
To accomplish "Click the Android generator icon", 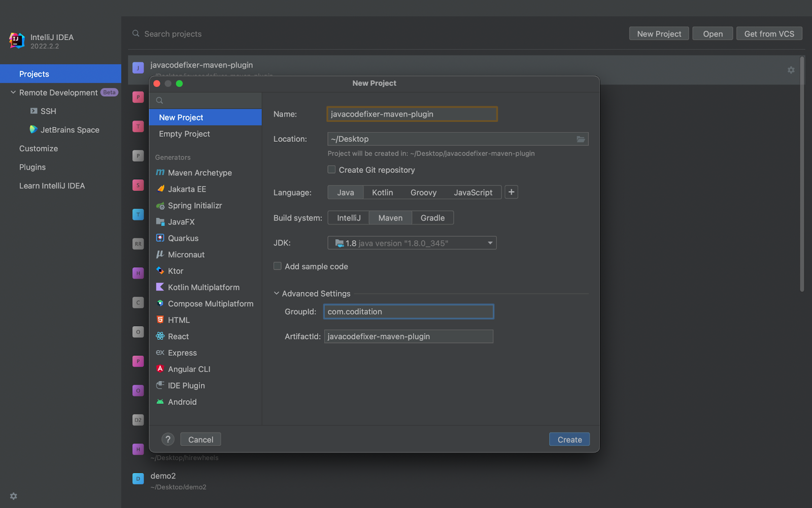I will point(160,402).
